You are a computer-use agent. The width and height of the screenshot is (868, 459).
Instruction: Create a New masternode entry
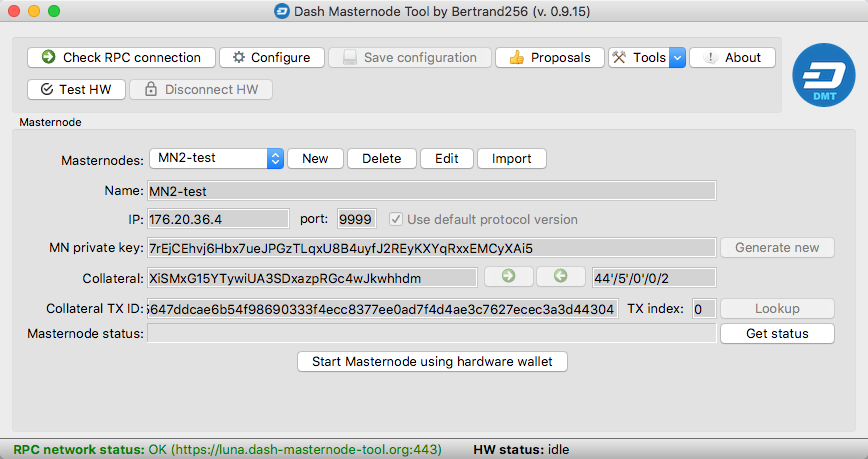pos(316,158)
